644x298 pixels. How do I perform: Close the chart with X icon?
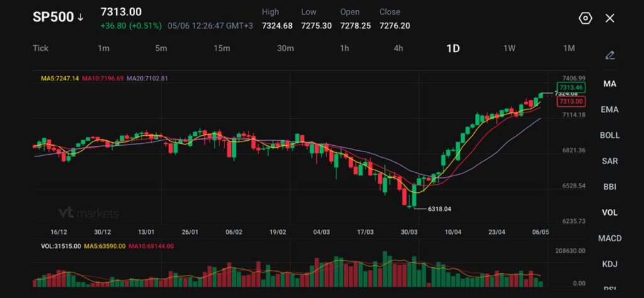[x=610, y=18]
